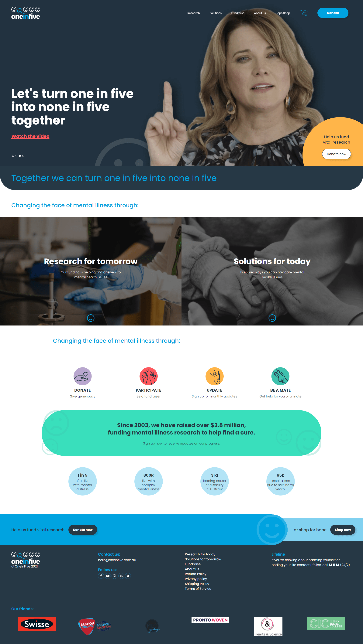The height and width of the screenshot is (644, 363).
Task: Click the first carousel dot indicator
Action: pos(13,156)
